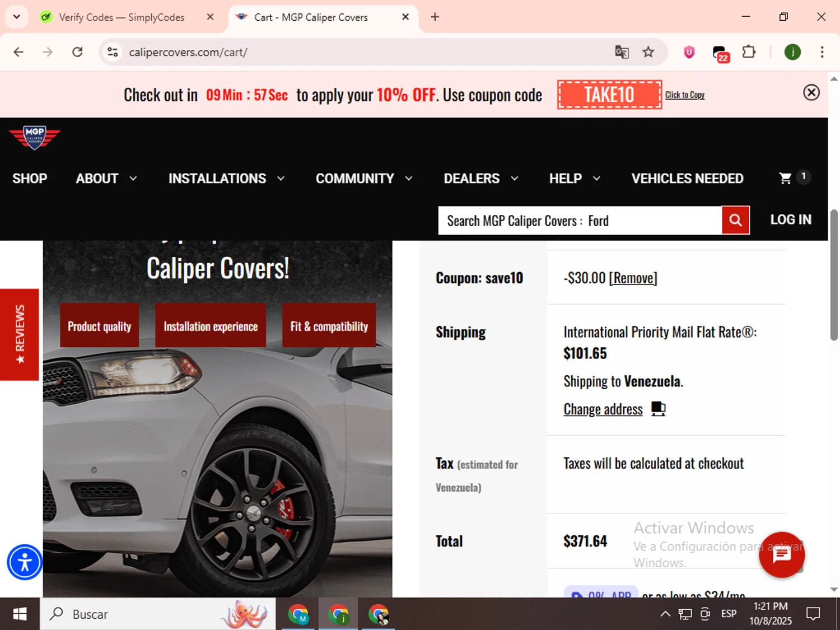
Task: Show hidden system tray icons
Action: click(665, 614)
